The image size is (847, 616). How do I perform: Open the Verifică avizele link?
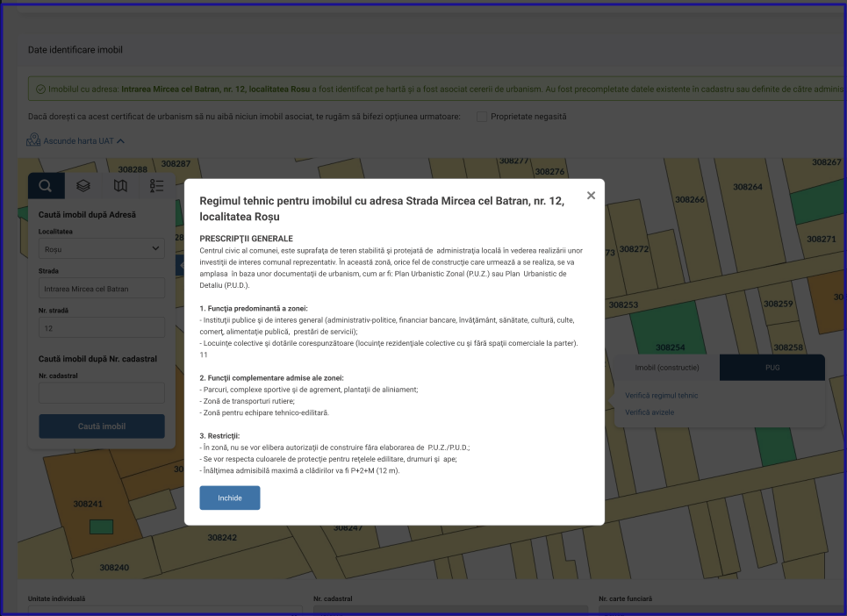650,412
